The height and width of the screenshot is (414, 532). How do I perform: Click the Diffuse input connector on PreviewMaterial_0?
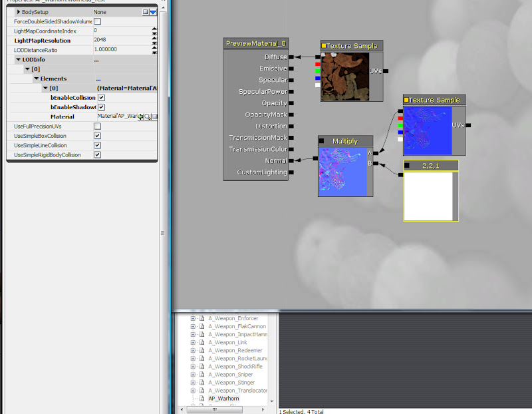[x=291, y=57]
